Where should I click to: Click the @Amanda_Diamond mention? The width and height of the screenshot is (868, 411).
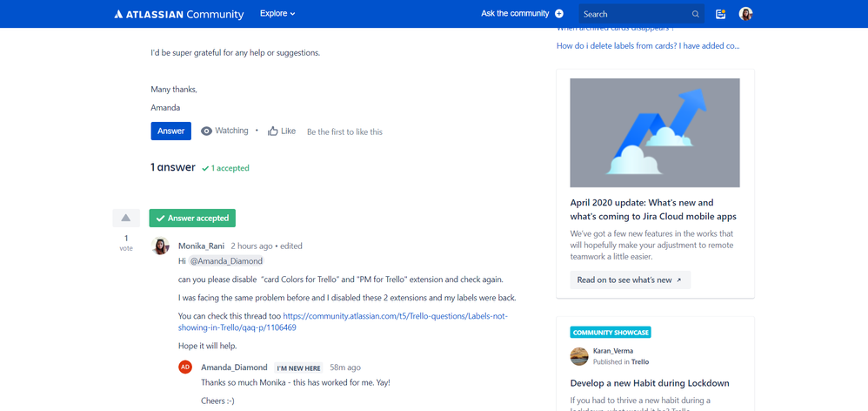[x=226, y=261]
